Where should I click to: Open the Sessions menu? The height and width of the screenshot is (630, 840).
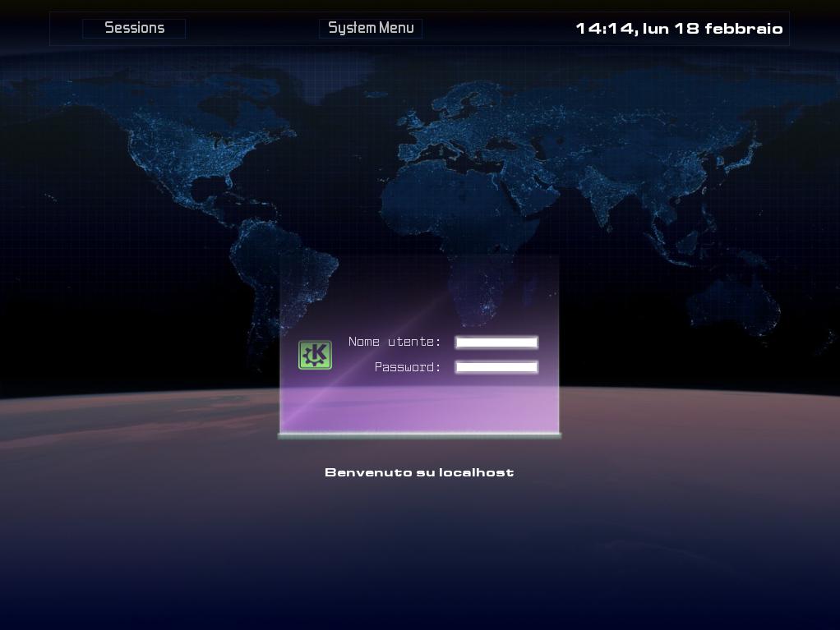click(134, 29)
